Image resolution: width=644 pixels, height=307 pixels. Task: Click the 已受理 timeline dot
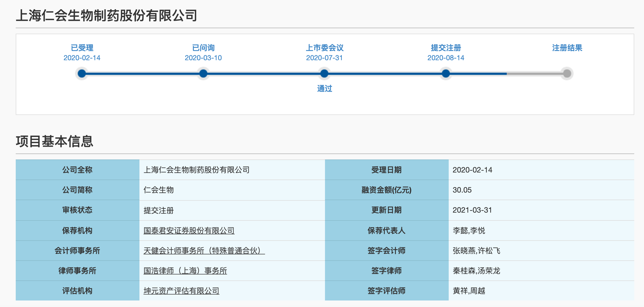click(x=82, y=73)
